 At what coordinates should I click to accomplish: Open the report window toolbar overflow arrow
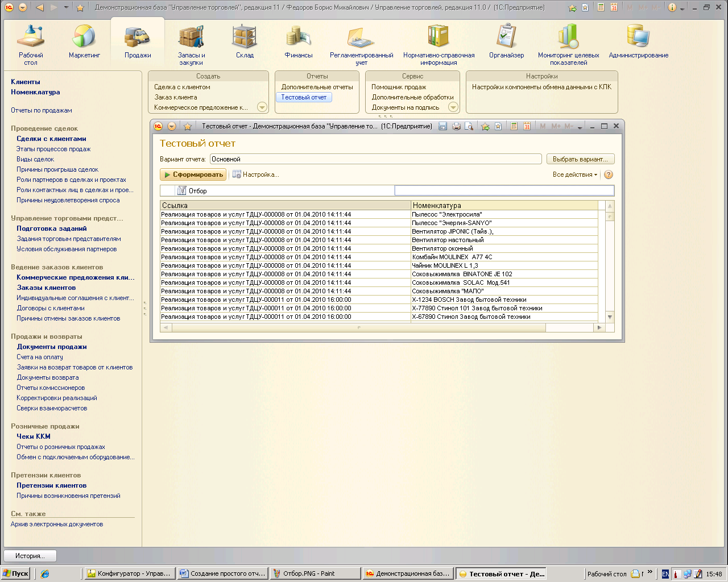point(580,127)
